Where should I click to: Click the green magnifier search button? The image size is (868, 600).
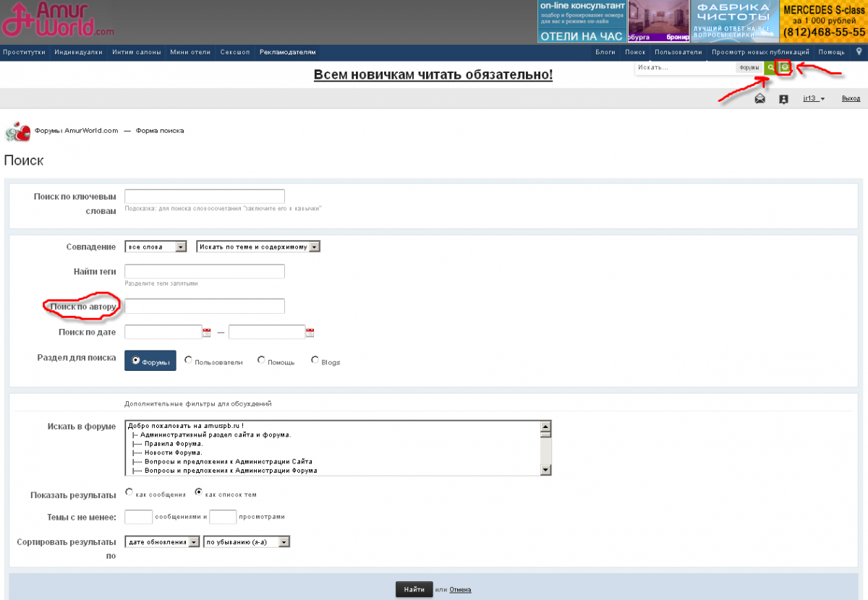pyautogui.click(x=770, y=67)
